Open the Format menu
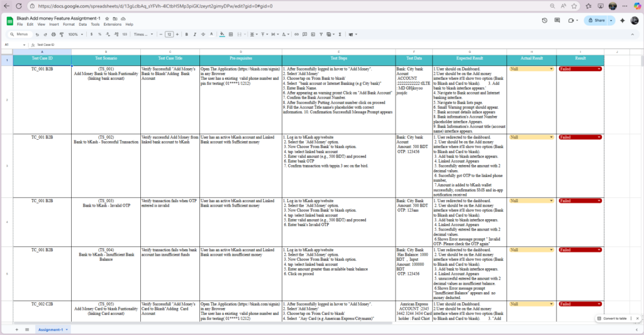The width and height of the screenshot is (644, 335). coord(69,25)
